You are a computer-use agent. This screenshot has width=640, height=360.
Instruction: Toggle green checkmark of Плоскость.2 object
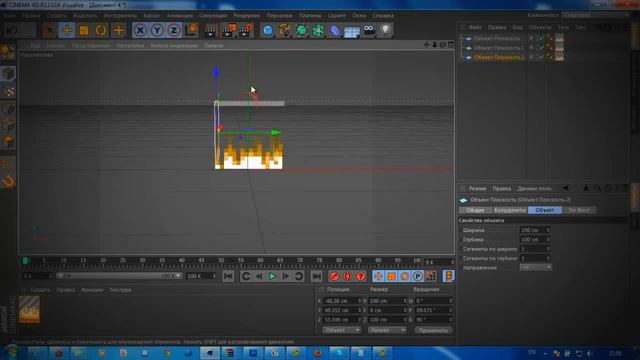[540, 57]
